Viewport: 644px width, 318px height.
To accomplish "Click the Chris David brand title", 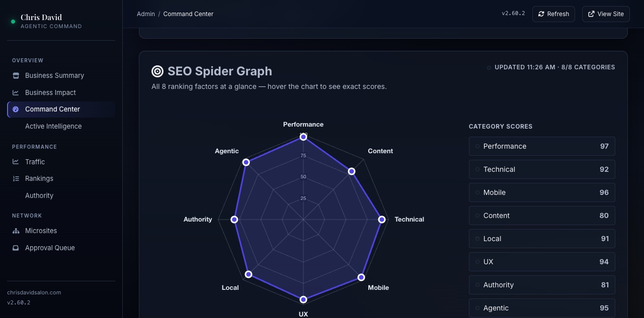I will (41, 18).
